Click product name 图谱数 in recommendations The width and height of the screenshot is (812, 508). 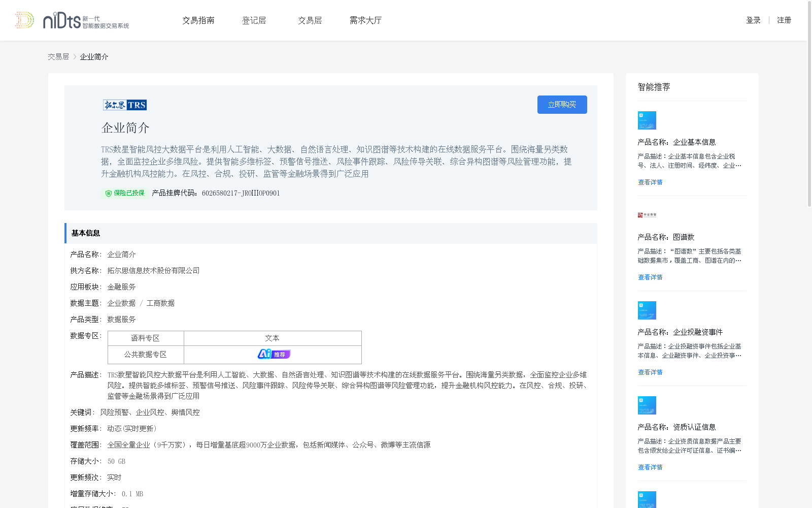pyautogui.click(x=684, y=237)
